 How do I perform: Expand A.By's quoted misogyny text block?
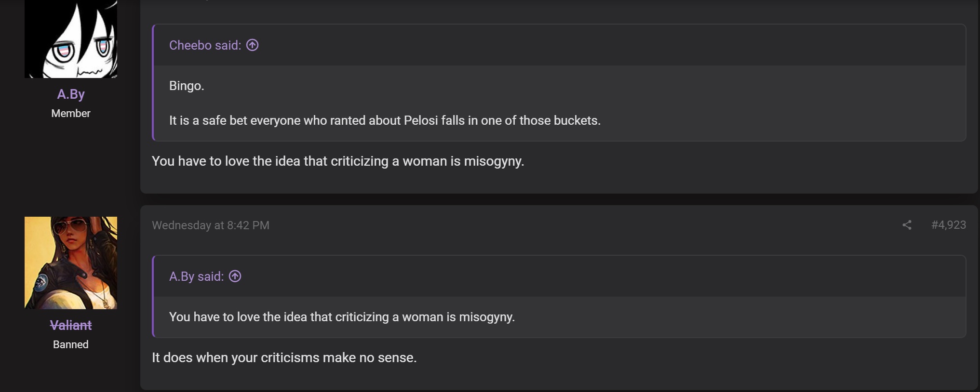[342, 317]
